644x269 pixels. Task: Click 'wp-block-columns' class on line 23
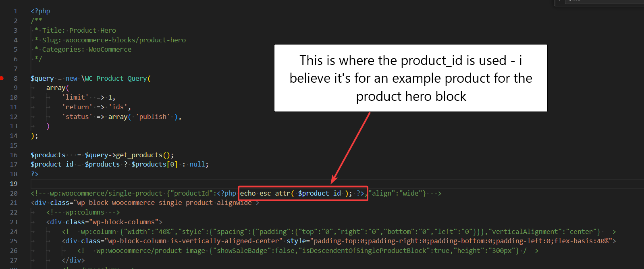[x=124, y=222]
